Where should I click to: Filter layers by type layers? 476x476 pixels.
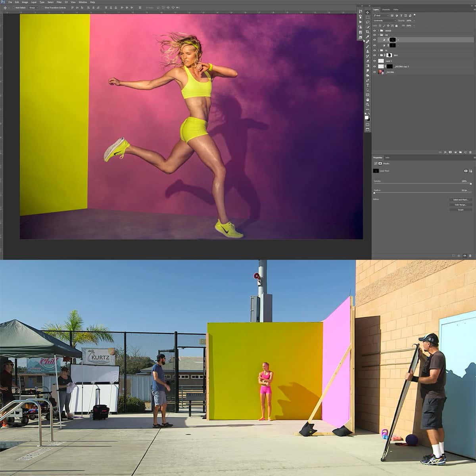click(401, 15)
